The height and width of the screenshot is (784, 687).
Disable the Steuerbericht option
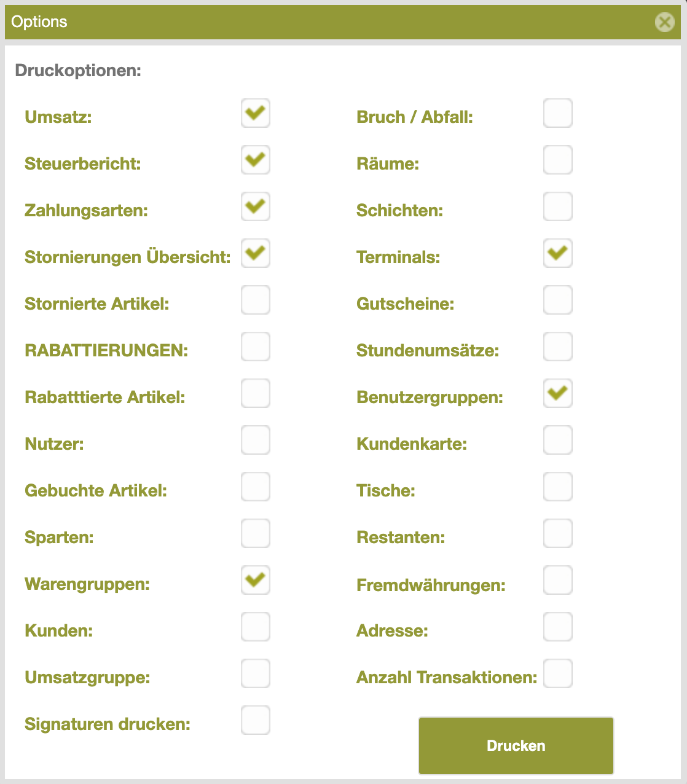pyautogui.click(x=256, y=160)
